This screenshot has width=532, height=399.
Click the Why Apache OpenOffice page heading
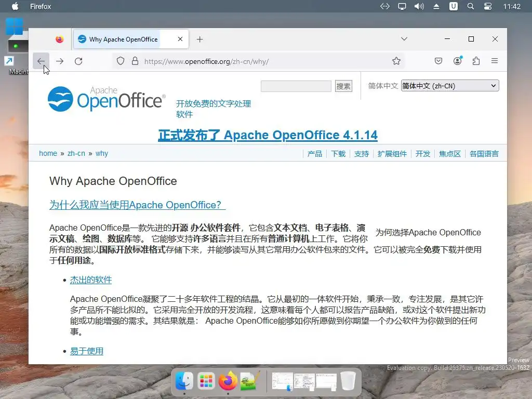113,181
